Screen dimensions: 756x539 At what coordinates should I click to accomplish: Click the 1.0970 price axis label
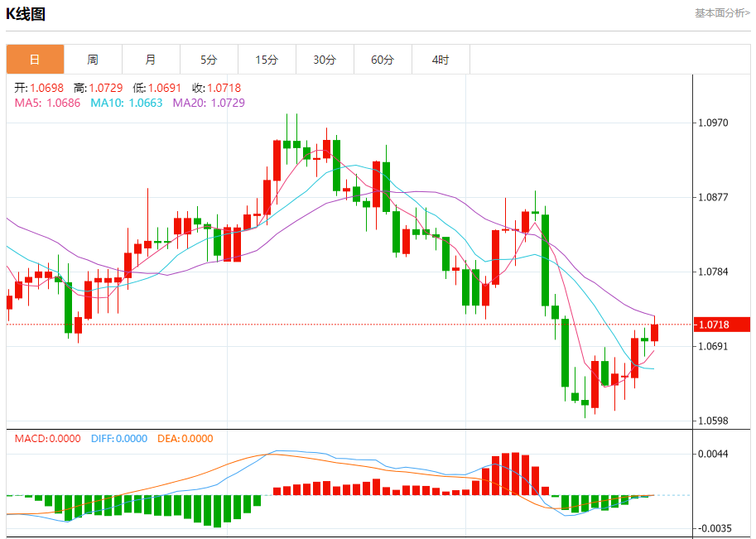point(713,123)
